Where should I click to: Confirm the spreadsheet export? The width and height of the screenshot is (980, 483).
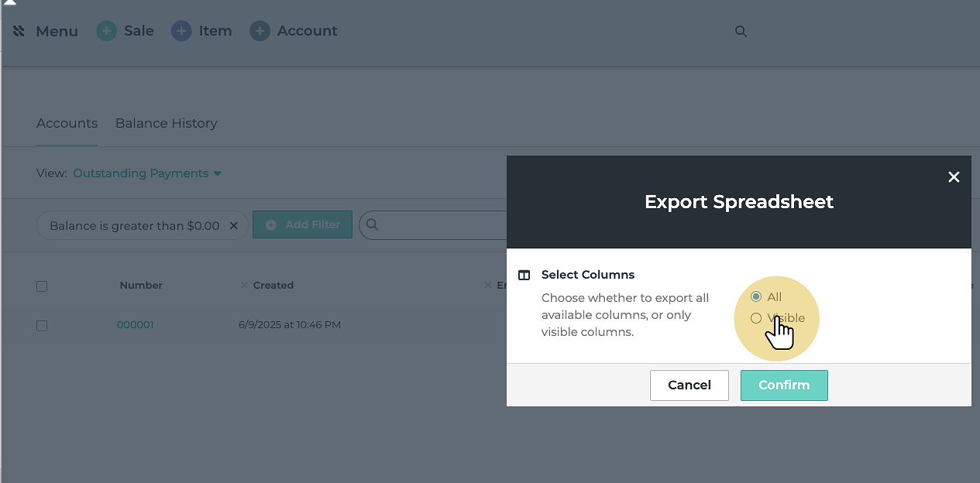click(784, 385)
